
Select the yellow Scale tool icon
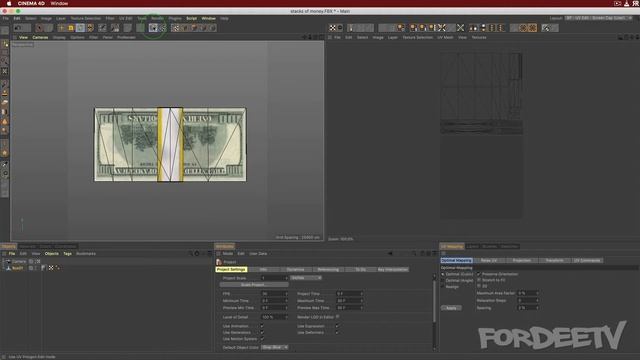[x=71, y=28]
